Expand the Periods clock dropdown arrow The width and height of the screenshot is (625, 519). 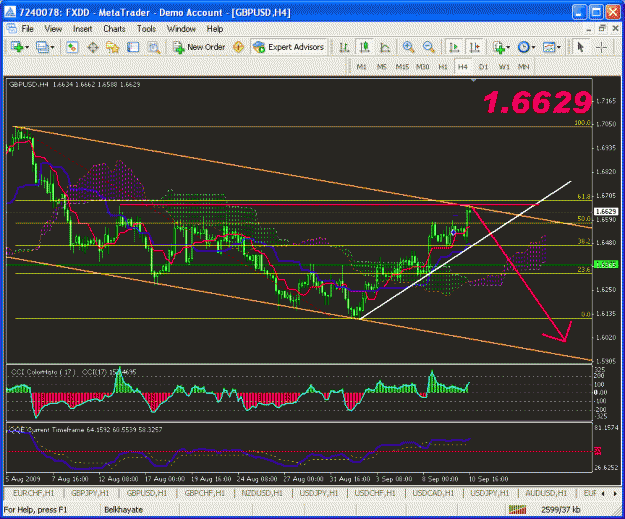pyautogui.click(x=533, y=47)
